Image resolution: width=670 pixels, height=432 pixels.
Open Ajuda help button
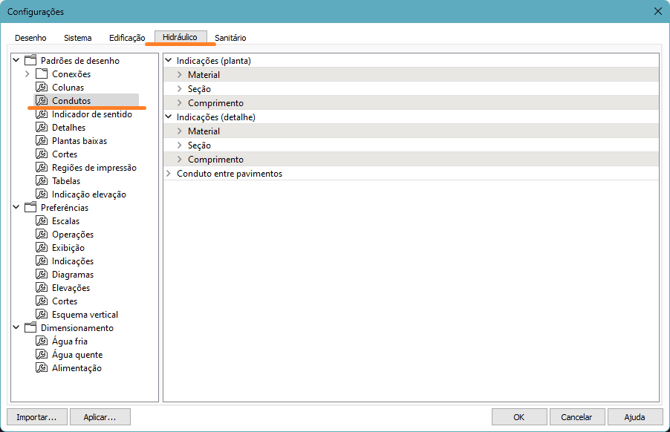tap(634, 416)
